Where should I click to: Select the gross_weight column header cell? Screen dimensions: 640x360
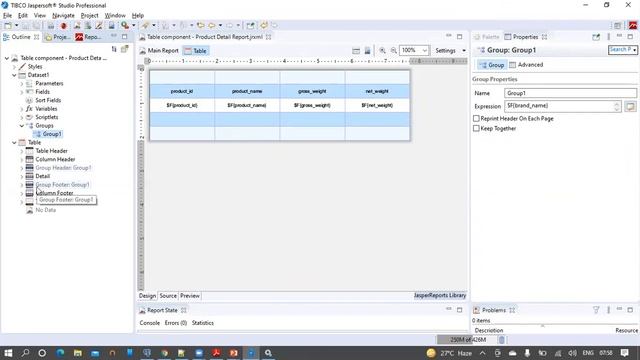click(x=312, y=91)
